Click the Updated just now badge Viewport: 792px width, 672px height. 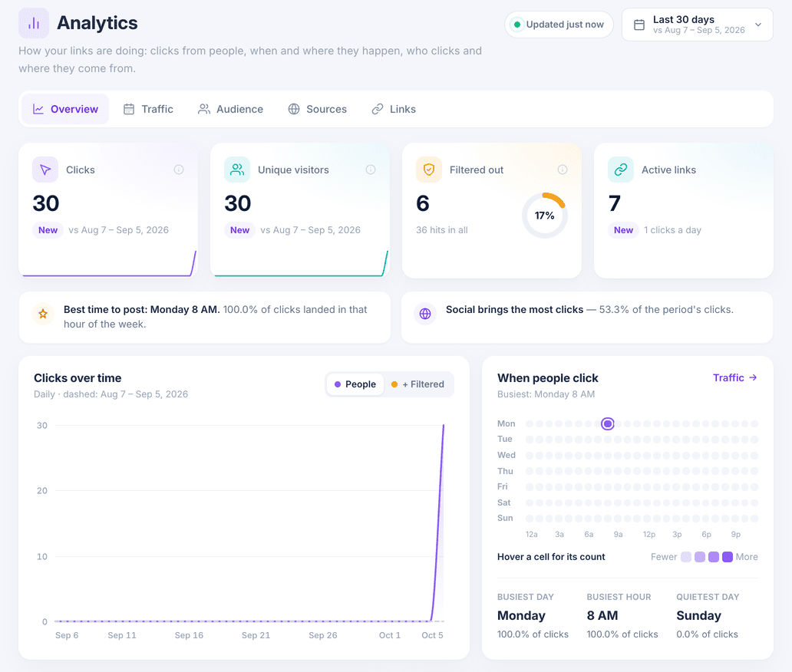pyautogui.click(x=559, y=25)
